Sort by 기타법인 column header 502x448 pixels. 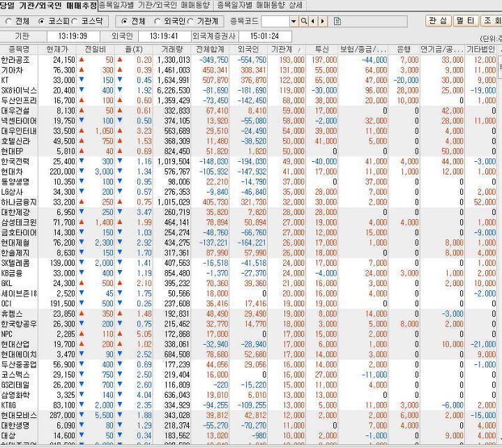click(480, 50)
